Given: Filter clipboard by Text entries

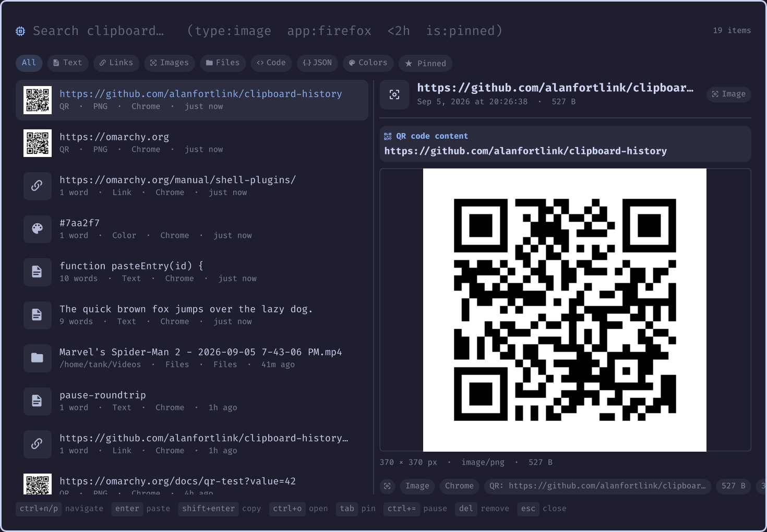Looking at the screenshot, I should click(x=68, y=63).
